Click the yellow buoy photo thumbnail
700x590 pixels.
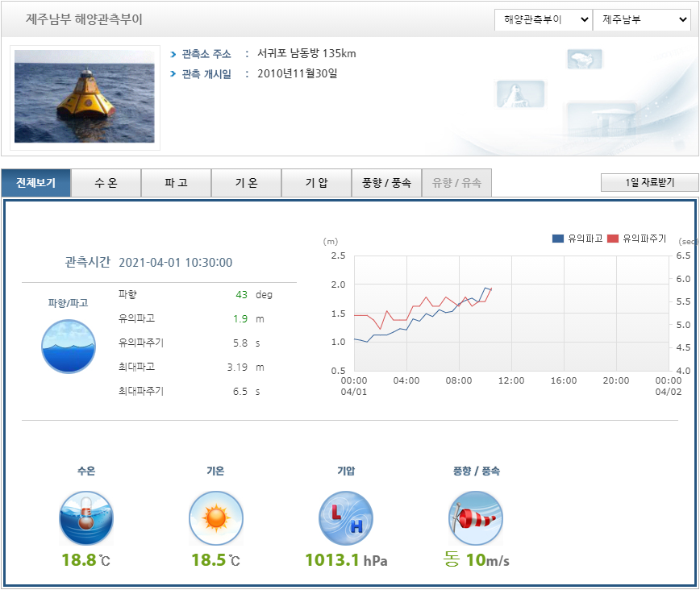pyautogui.click(x=85, y=97)
